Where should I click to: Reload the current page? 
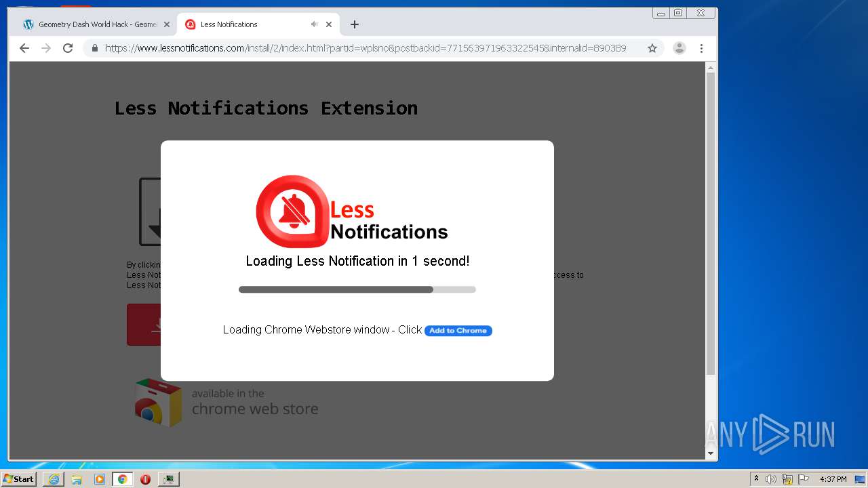(x=68, y=48)
